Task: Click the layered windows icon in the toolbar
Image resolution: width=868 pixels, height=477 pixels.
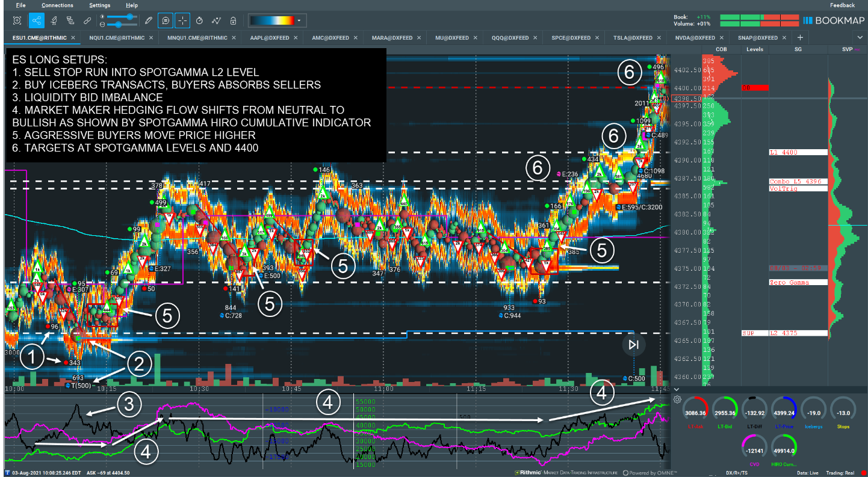Action: [x=69, y=20]
